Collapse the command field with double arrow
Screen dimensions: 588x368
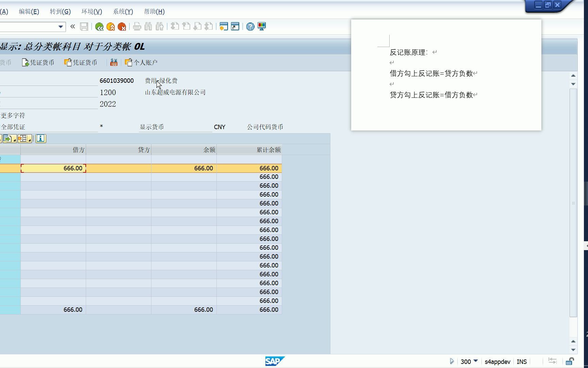[x=72, y=27]
